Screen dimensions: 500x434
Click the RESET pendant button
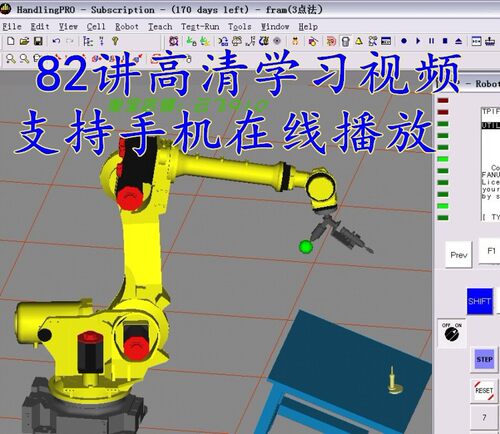pyautogui.click(x=484, y=390)
